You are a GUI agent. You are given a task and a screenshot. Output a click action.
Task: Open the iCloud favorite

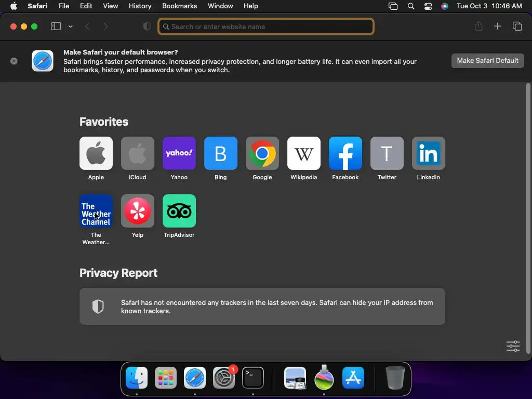click(x=137, y=153)
